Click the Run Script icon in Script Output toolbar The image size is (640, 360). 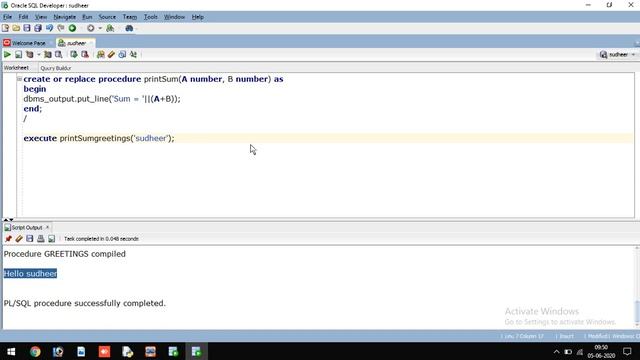click(51, 239)
